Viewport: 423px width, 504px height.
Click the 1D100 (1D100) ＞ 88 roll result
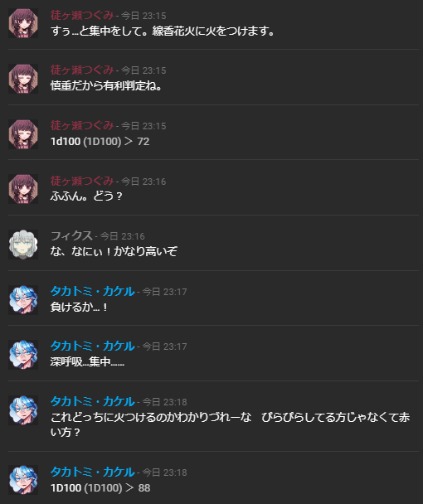click(x=100, y=488)
